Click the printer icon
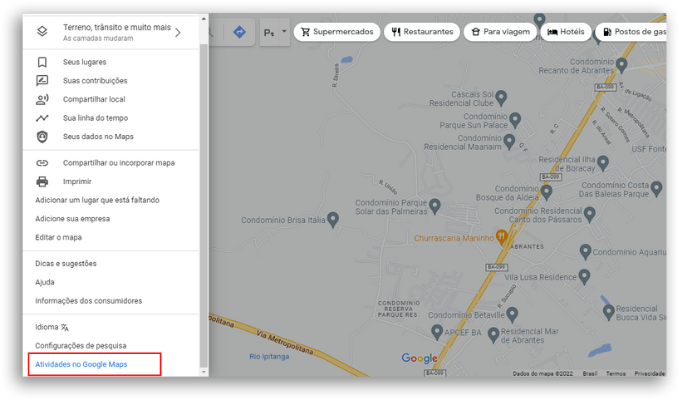The image size is (700, 400). [42, 182]
